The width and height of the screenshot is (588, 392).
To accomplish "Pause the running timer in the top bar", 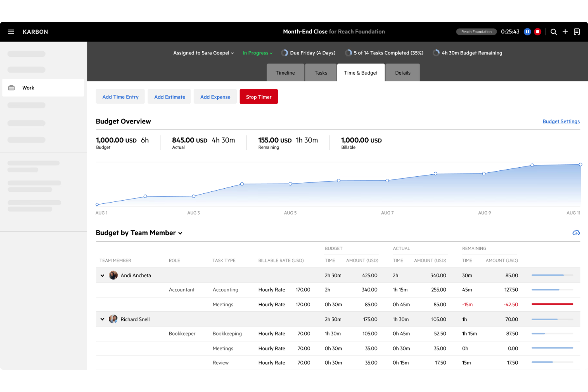I will click(527, 31).
